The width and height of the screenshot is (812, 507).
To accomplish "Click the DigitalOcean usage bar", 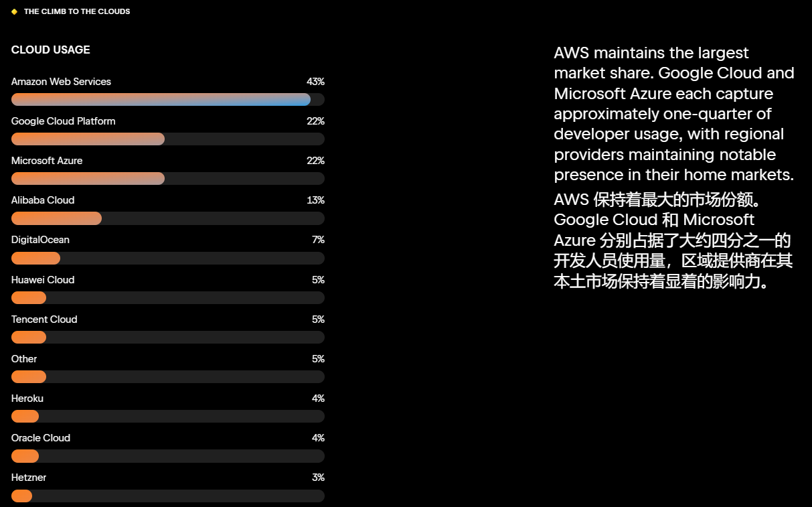I will 167,258.
